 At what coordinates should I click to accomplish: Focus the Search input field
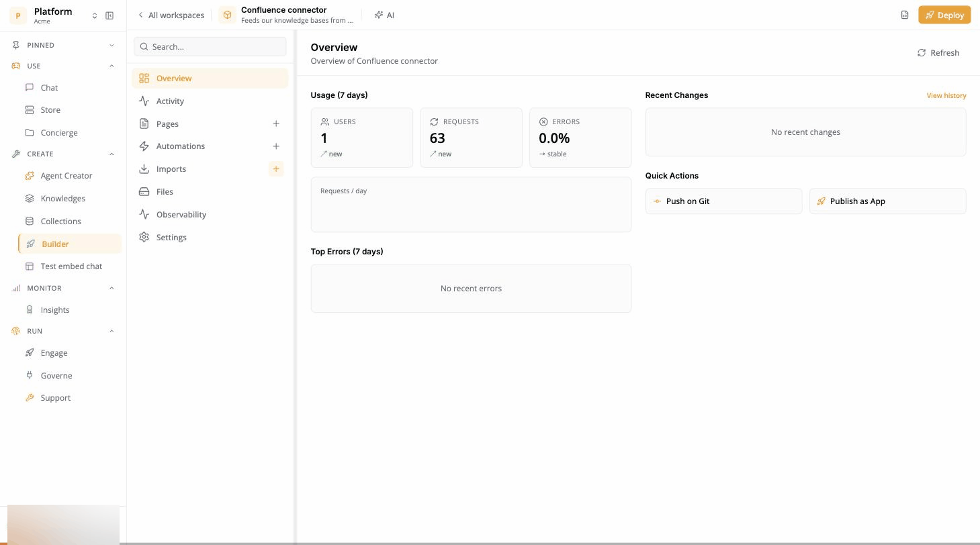point(210,46)
